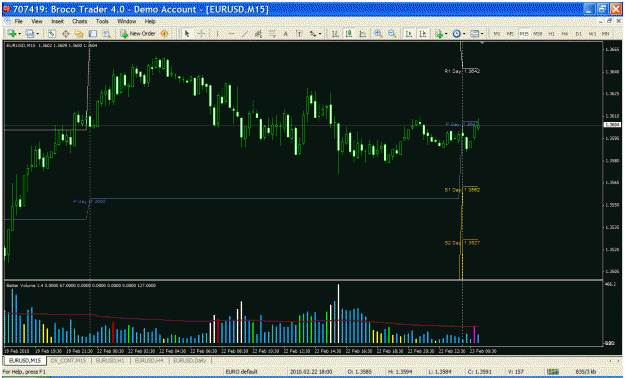Select the crosshair tool
The height and width of the screenshot is (378, 625).
201,34
